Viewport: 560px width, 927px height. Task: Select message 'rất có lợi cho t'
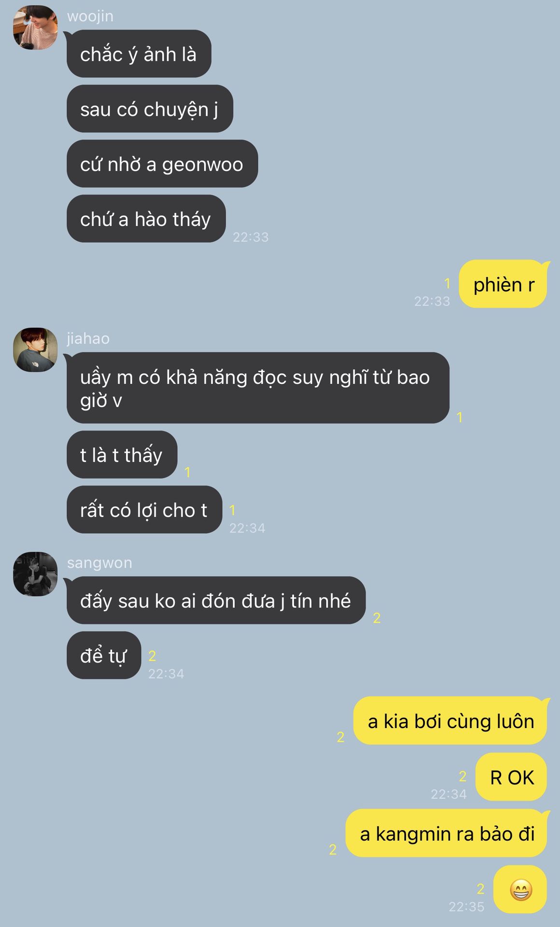[144, 509]
